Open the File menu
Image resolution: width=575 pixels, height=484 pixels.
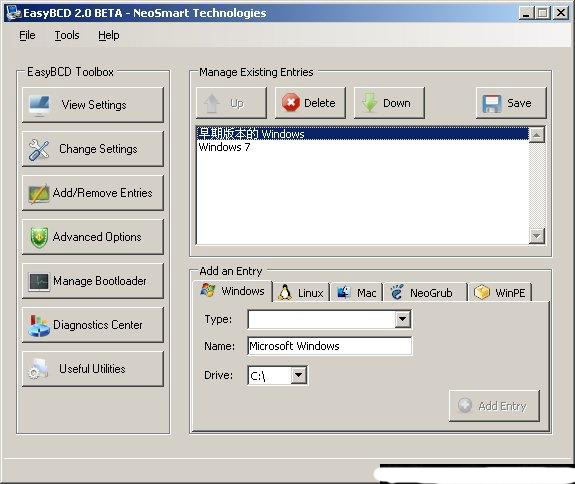(28, 35)
